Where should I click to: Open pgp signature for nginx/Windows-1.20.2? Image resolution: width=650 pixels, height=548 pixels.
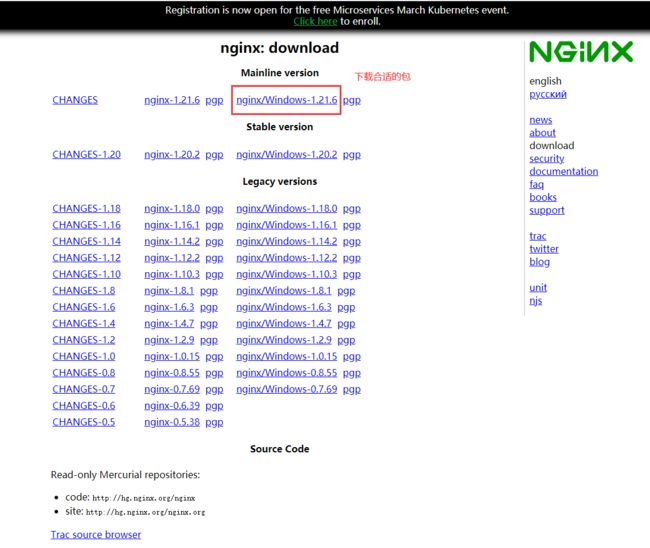point(352,155)
